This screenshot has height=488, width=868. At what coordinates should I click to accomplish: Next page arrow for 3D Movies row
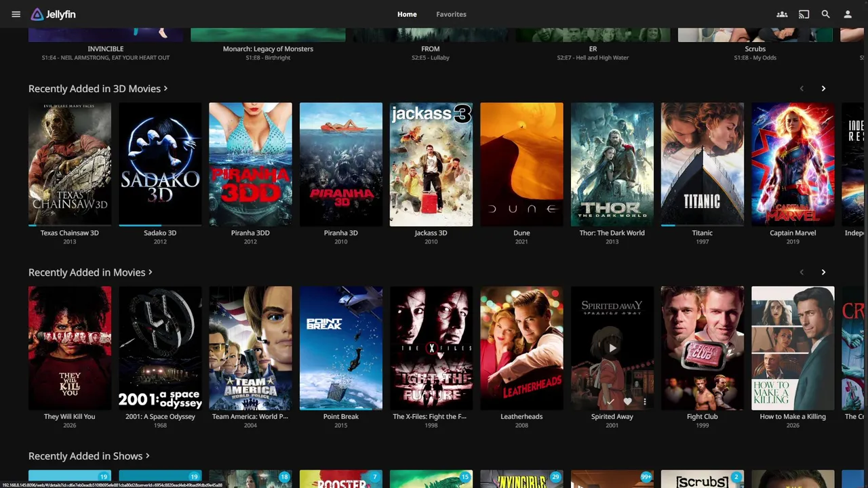[x=823, y=89]
